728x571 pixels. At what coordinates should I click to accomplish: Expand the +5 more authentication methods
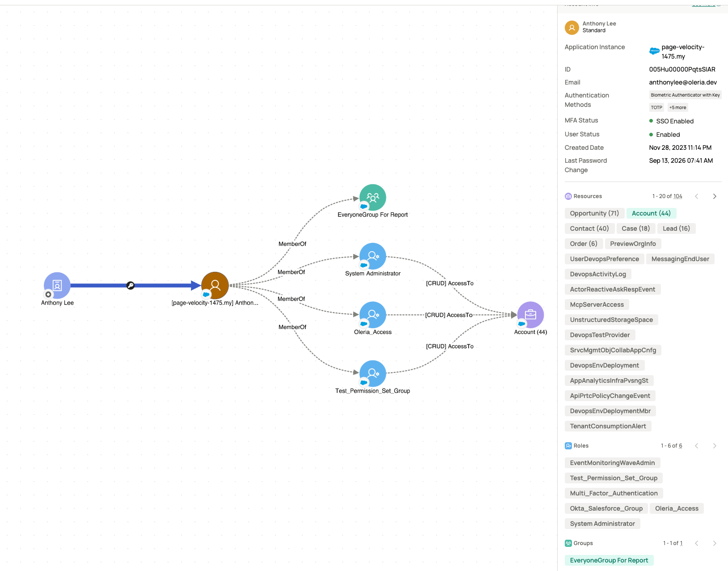(x=677, y=107)
